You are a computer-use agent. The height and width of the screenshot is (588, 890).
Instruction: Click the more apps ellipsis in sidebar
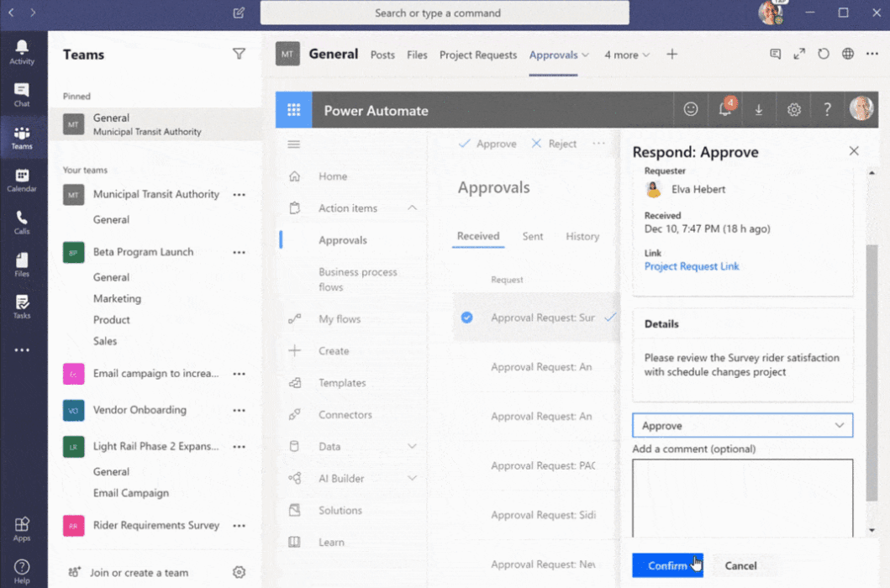pos(22,350)
